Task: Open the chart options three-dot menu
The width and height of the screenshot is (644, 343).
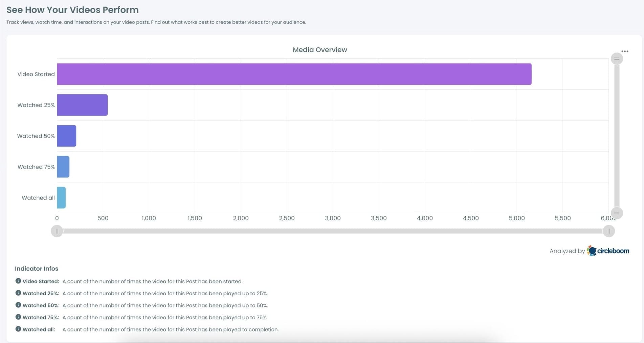Action: point(625,51)
